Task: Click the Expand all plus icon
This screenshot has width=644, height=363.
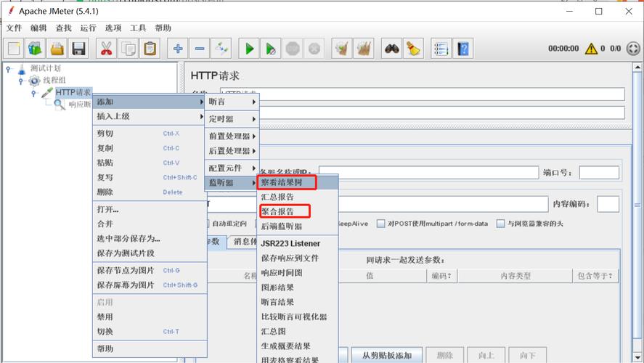Action: (178, 49)
